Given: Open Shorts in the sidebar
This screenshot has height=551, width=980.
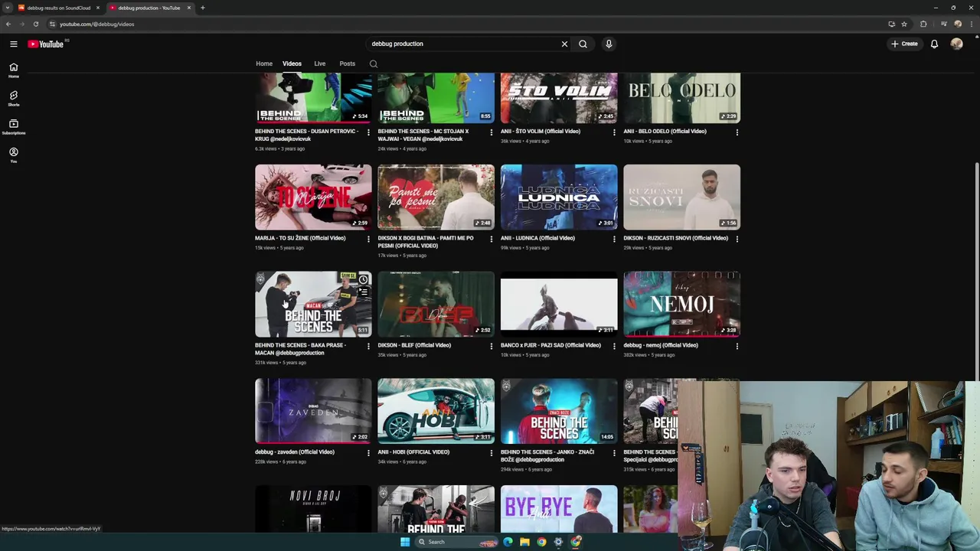Looking at the screenshot, I should point(13,99).
